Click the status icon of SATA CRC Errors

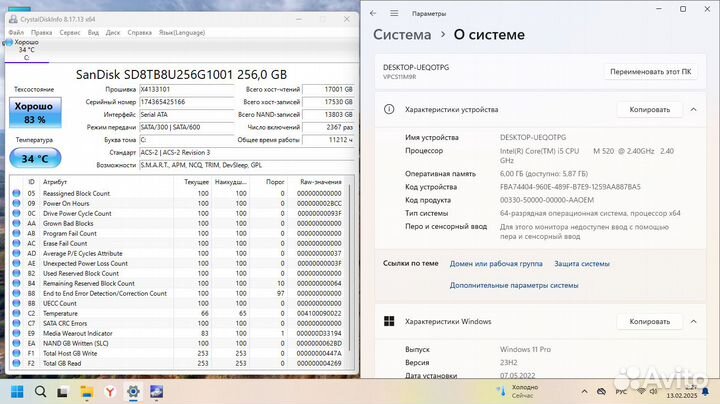pyautogui.click(x=17, y=323)
